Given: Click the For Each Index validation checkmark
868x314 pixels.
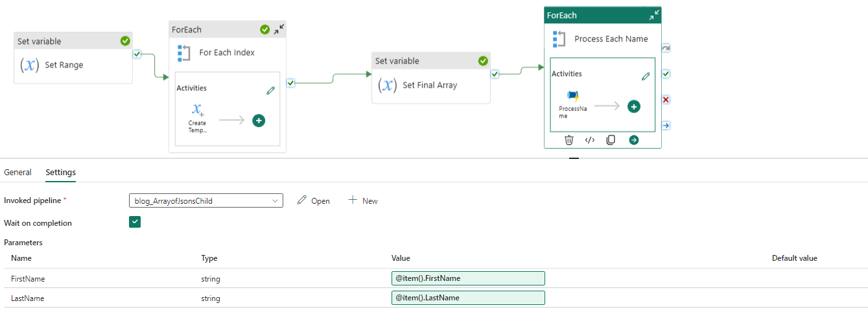Looking at the screenshot, I should [x=264, y=29].
